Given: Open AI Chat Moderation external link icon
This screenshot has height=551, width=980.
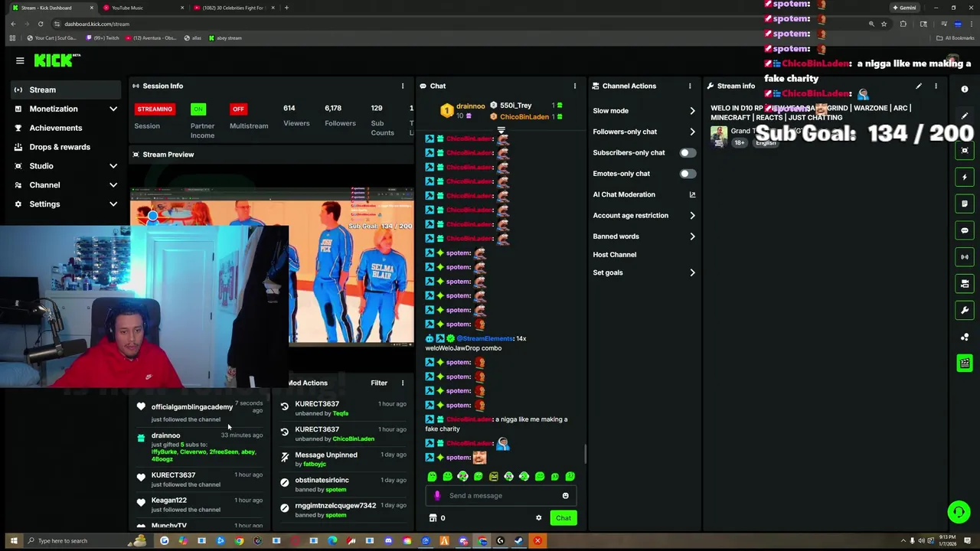Looking at the screenshot, I should tap(692, 194).
